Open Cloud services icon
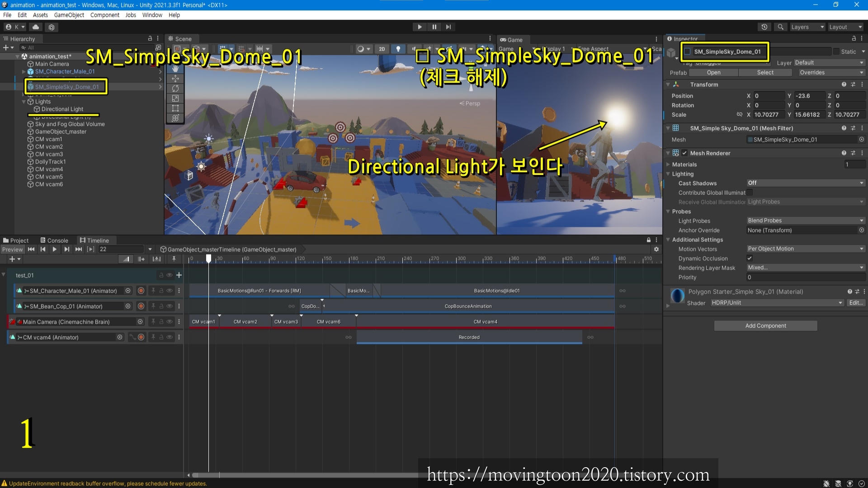868x488 pixels. click(36, 27)
